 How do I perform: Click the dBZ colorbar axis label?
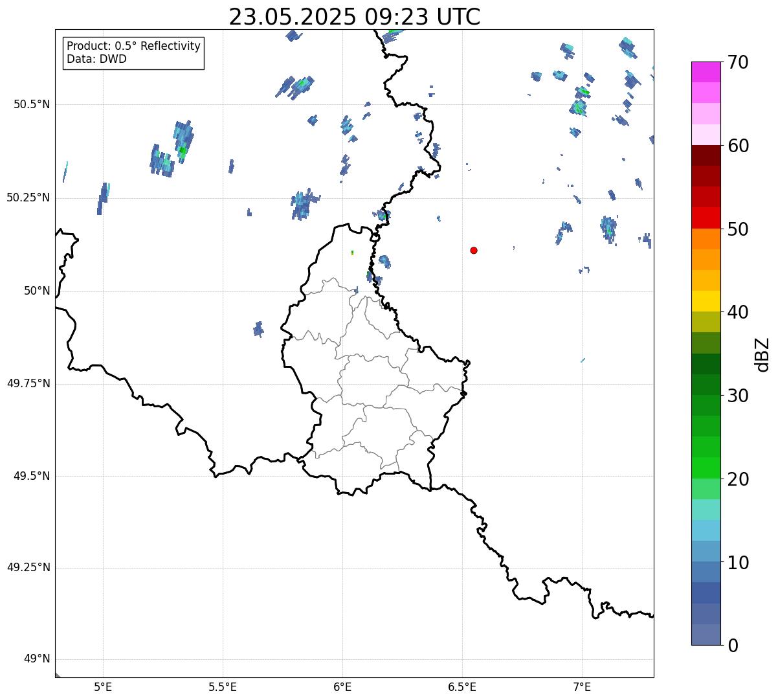(x=762, y=354)
